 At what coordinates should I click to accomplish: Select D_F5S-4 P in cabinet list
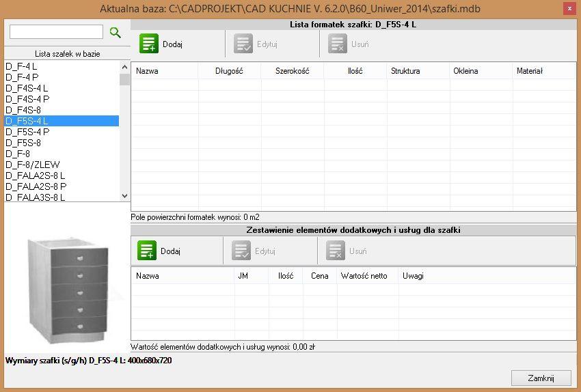pos(62,132)
